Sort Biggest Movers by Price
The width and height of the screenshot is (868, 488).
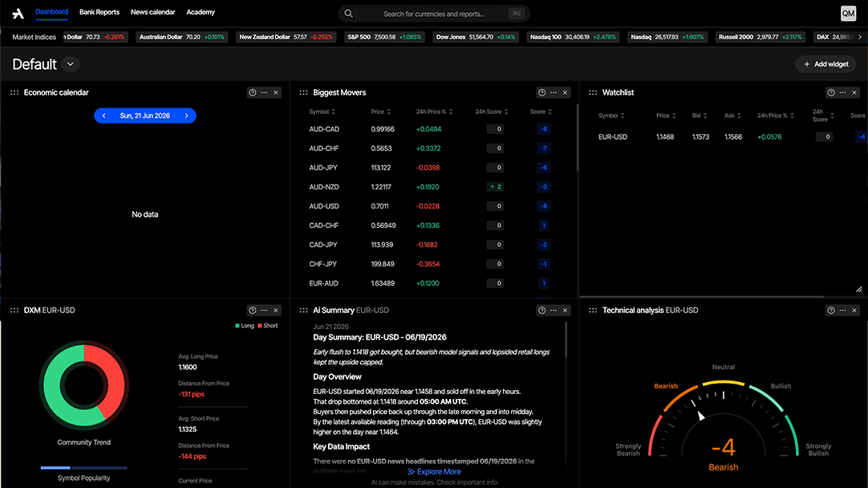coord(381,112)
